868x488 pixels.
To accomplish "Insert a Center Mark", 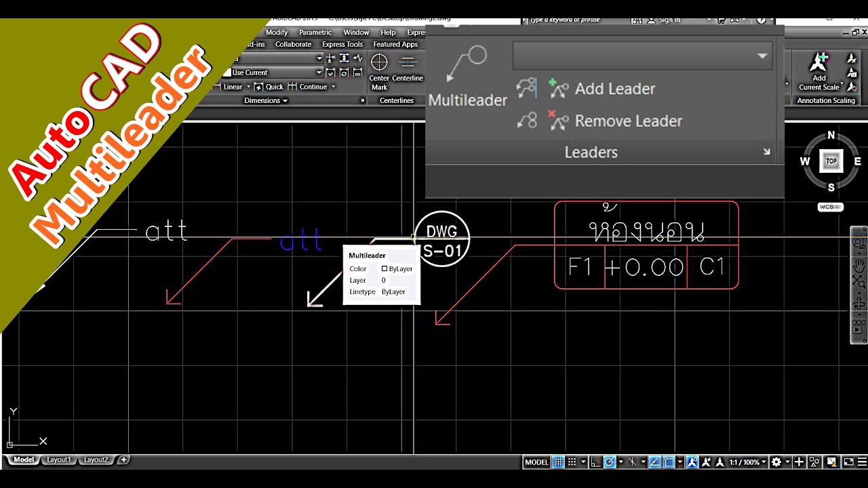I will coord(379,71).
